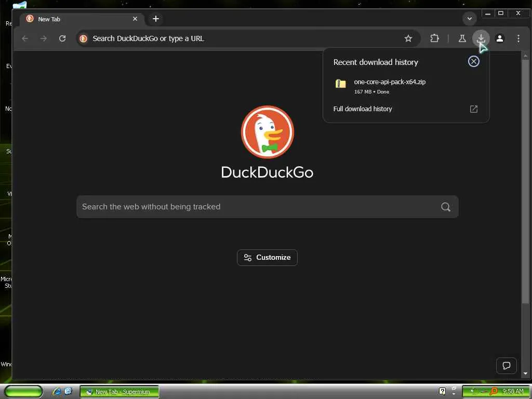Open a new tab with plus button

pyautogui.click(x=156, y=19)
